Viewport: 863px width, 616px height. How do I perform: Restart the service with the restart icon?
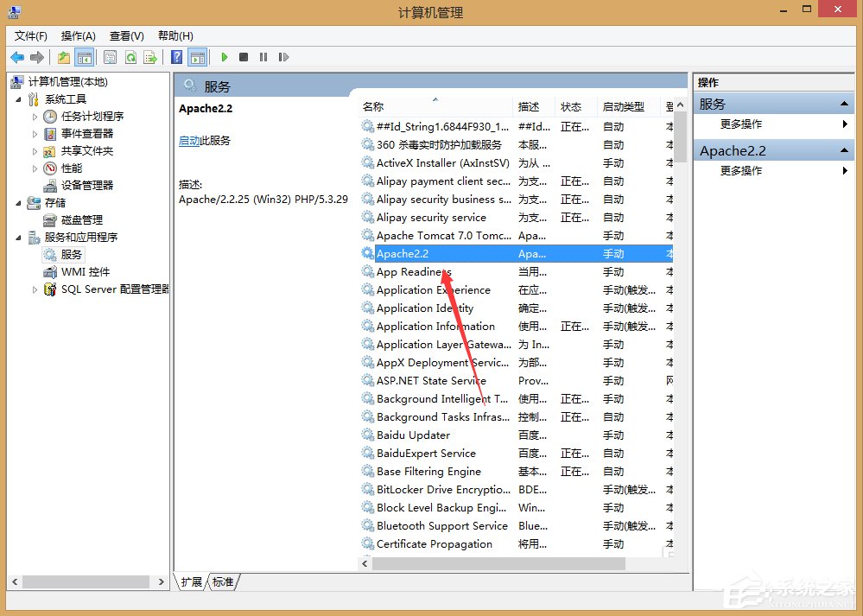pos(284,57)
